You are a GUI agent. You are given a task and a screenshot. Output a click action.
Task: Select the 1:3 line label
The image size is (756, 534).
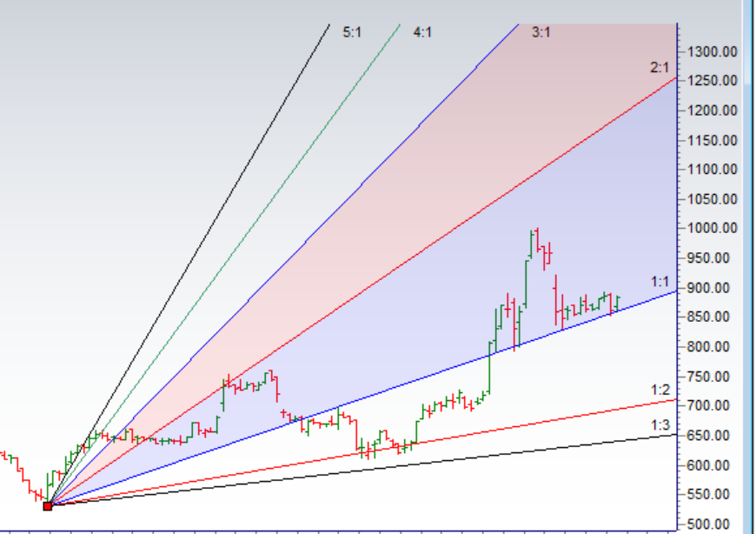click(x=660, y=424)
